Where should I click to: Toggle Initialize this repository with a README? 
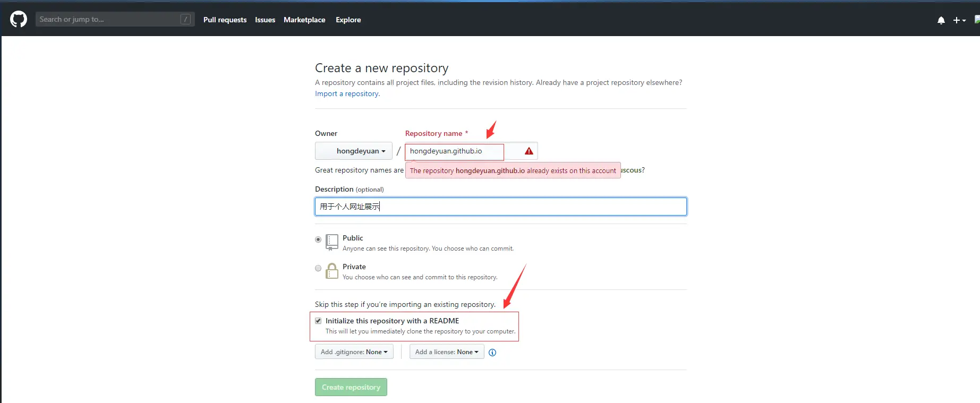click(x=318, y=321)
